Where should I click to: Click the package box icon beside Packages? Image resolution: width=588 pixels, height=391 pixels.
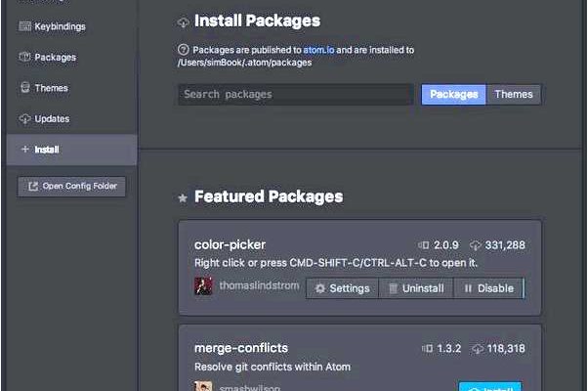point(24,57)
